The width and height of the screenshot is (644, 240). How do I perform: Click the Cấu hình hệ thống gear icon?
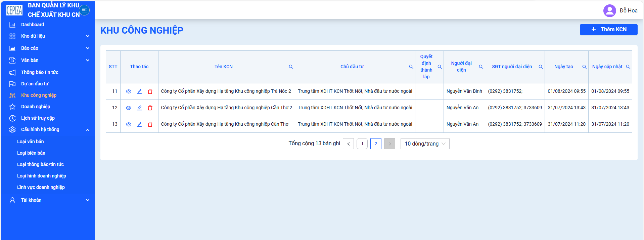[12, 129]
